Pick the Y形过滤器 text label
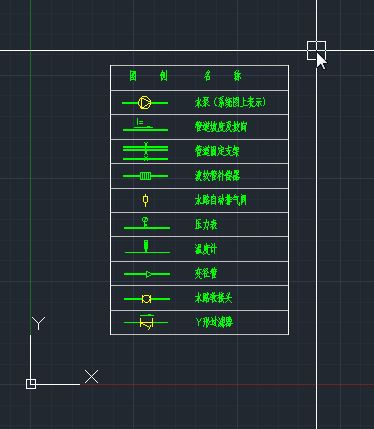The image size is (374, 429). click(214, 322)
